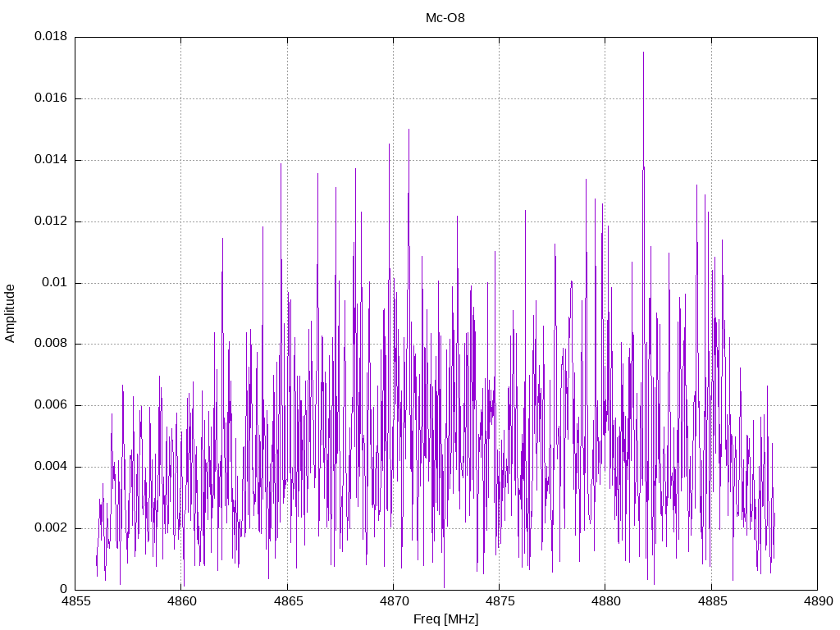Click the 4860 x-axis tick label
This screenshot has height=630, width=840.
181,601
